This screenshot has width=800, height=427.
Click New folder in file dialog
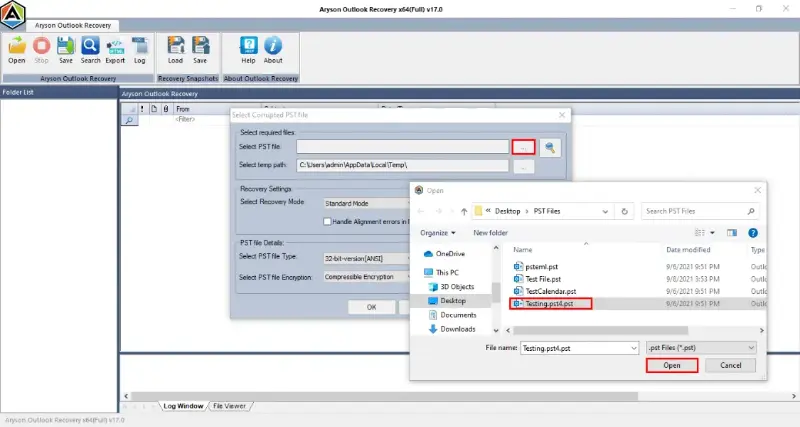pos(490,233)
